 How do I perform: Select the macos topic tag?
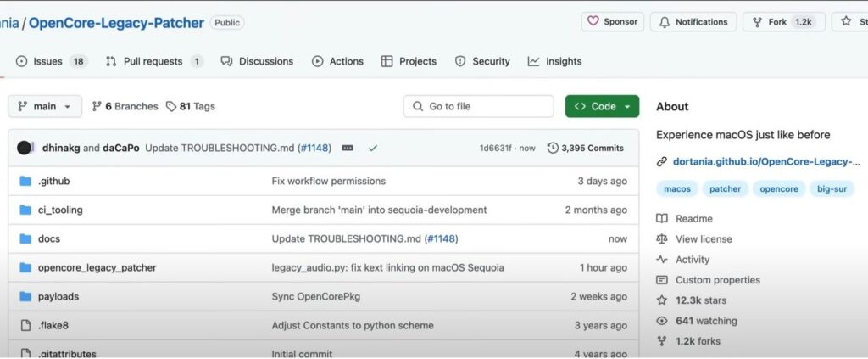677,189
